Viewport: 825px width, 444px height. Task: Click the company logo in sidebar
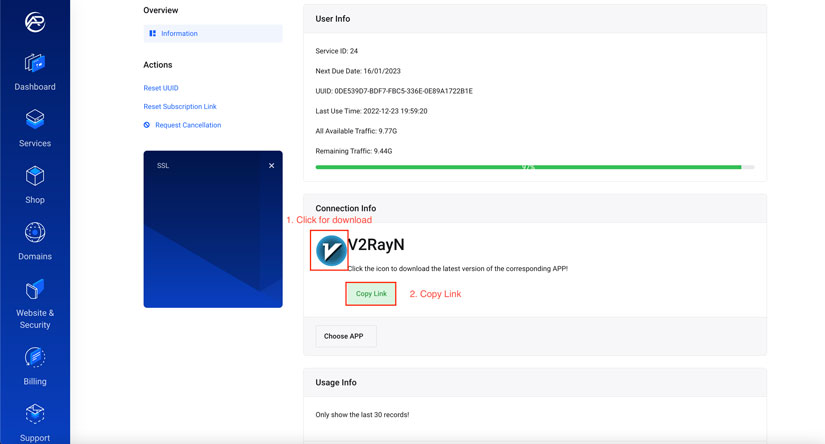(34, 20)
